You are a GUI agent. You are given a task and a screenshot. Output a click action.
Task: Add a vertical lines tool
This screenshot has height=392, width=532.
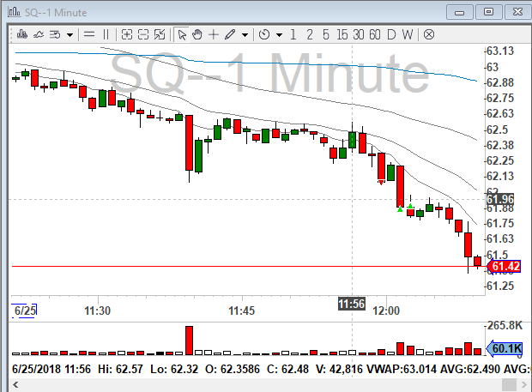[106, 34]
